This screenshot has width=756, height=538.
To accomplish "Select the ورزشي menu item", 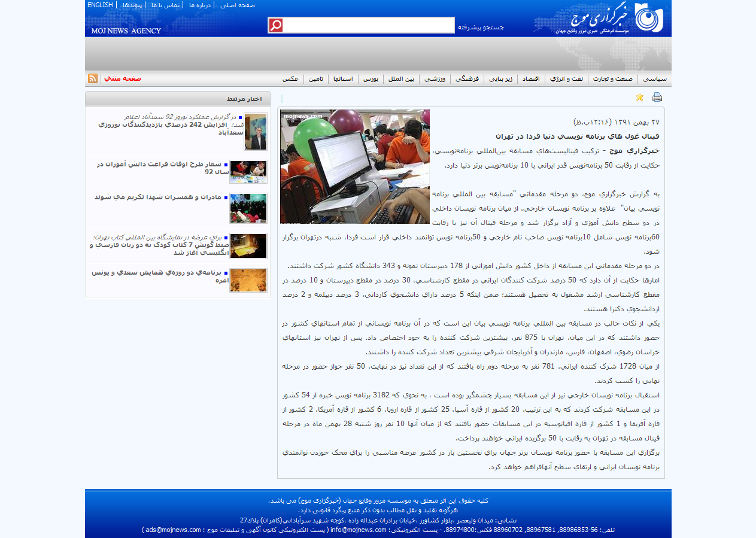I will click(435, 79).
